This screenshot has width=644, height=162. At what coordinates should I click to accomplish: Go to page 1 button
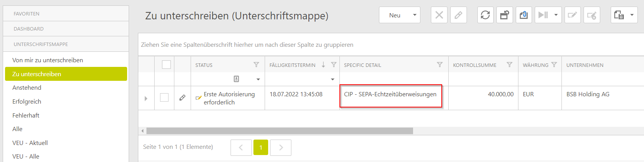pyautogui.click(x=261, y=147)
